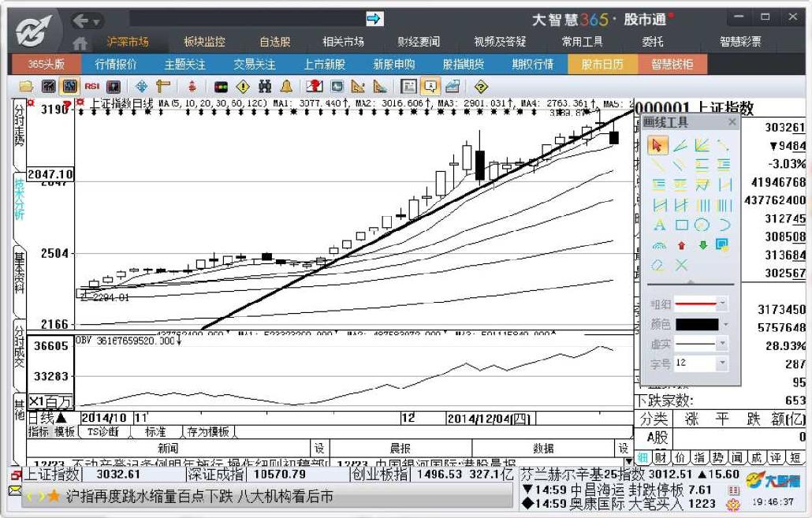812x518 pixels.
Task: Click the open folder toolbar icon
Action: [26, 87]
